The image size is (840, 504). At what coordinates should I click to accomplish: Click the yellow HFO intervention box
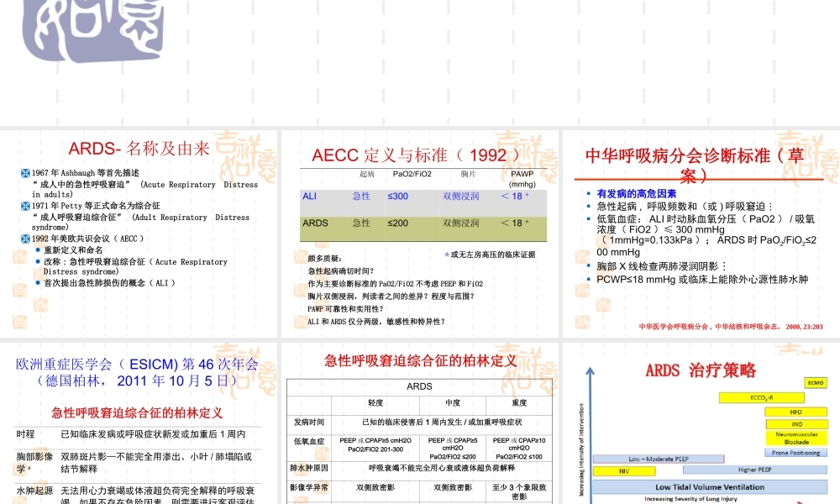coord(795,411)
